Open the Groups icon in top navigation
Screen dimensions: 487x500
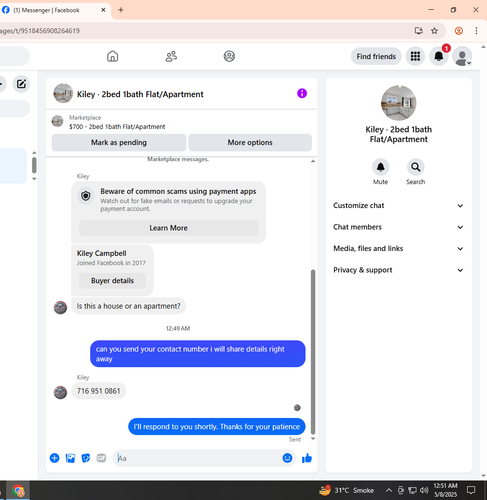[229, 56]
